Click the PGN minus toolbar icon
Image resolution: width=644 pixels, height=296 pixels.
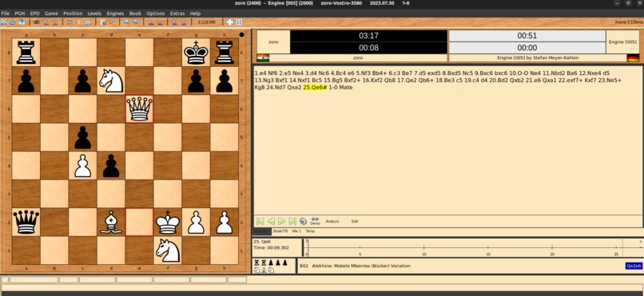click(x=160, y=22)
